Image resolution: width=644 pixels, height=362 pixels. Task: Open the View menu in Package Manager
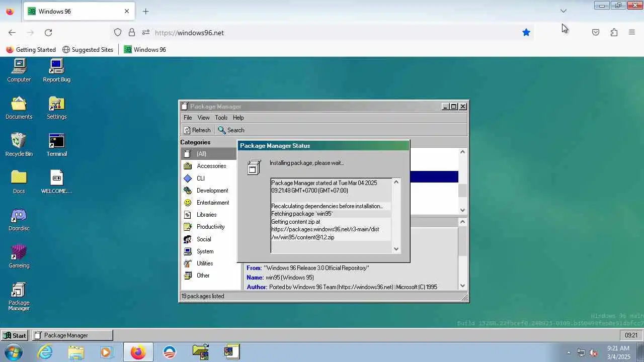coord(203,118)
